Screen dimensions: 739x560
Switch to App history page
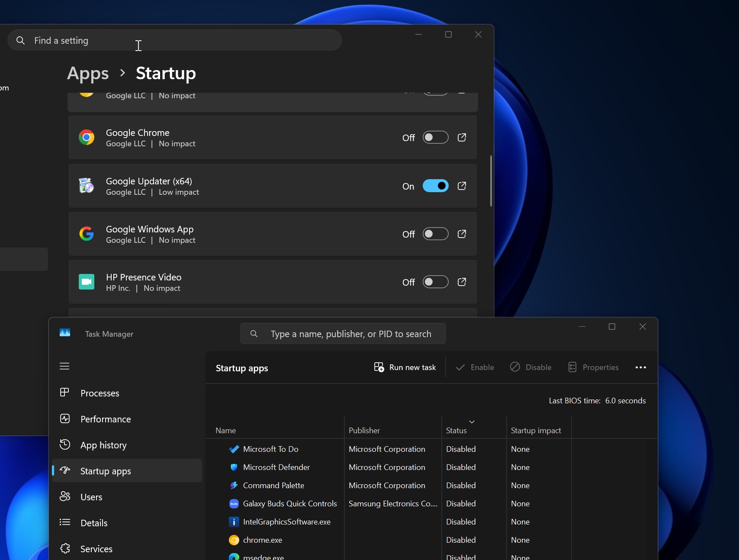click(x=127, y=445)
